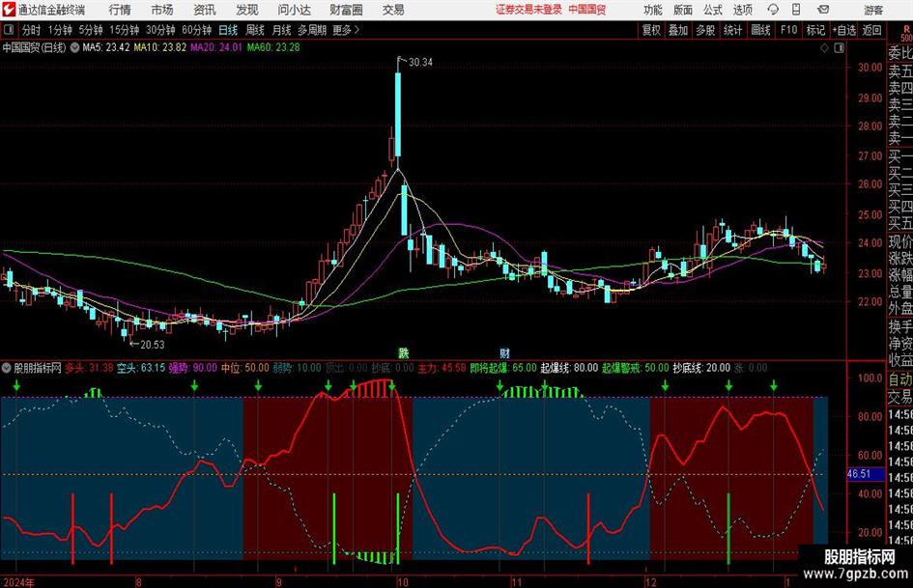Open the 发现 menu
Image resolution: width=913 pixels, height=588 pixels.
click(x=247, y=10)
